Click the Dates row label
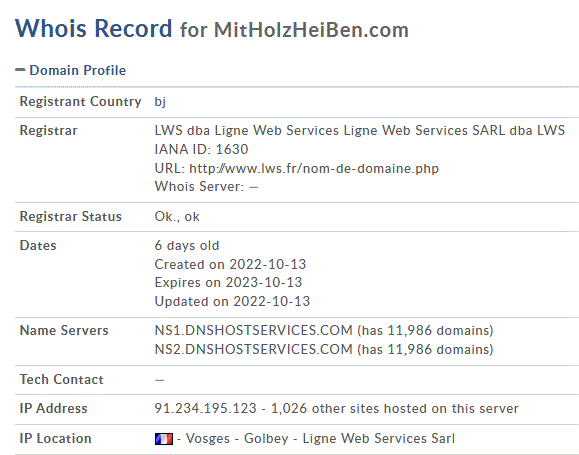 coord(38,246)
